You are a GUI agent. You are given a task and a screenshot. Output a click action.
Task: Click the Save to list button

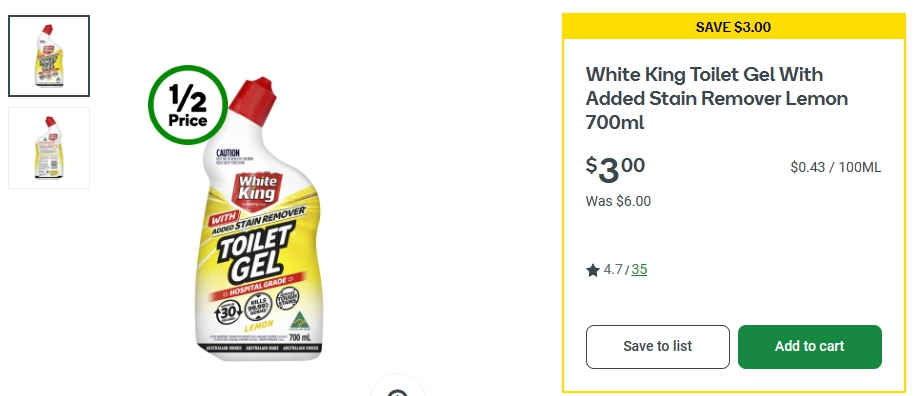click(x=658, y=347)
